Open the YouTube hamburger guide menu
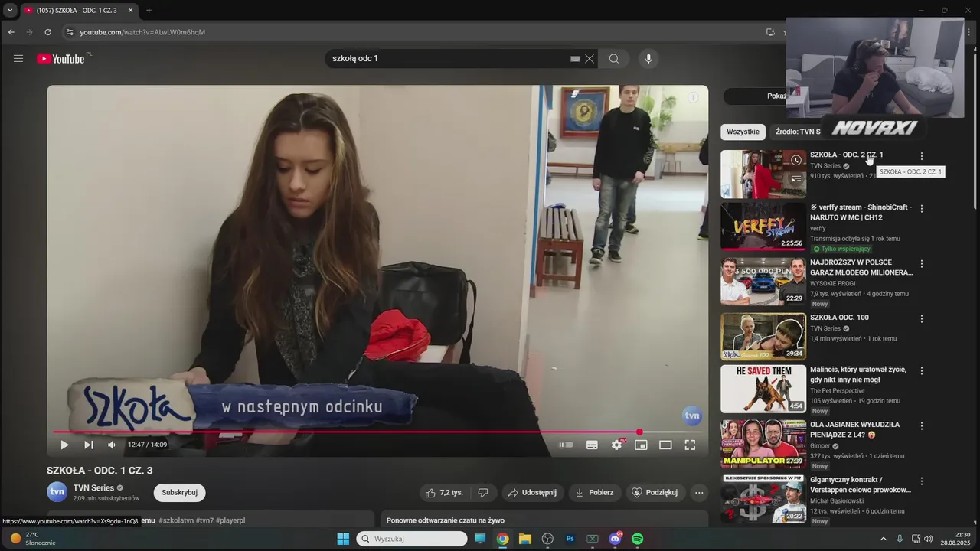Screen dimensions: 980x551 pyautogui.click(x=18, y=59)
